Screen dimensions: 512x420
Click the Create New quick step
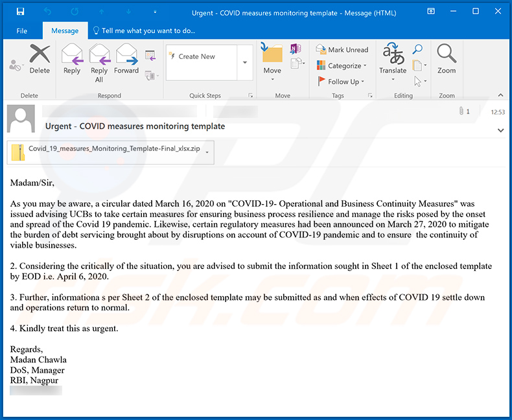click(x=202, y=56)
